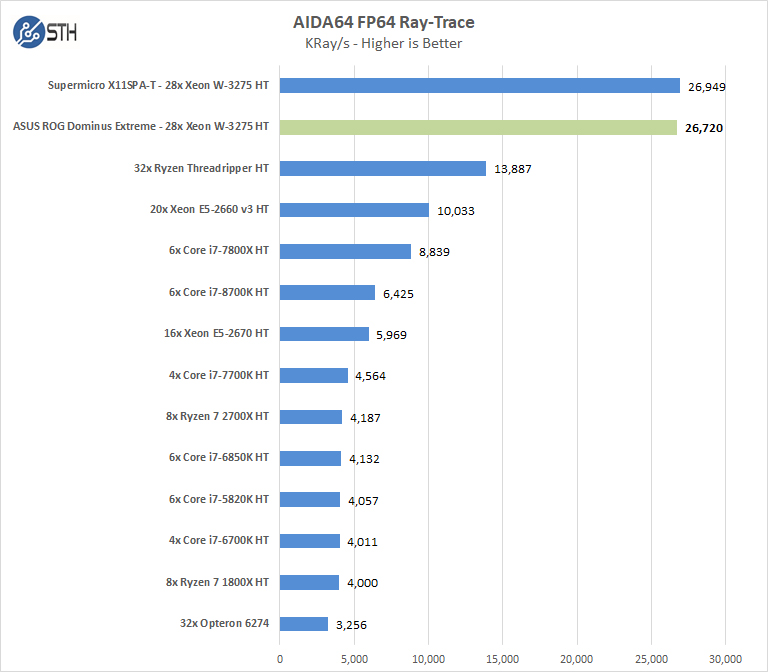Click the Xeon E5-2660 v3 bar
This screenshot has height=672, width=768.
click(x=355, y=210)
